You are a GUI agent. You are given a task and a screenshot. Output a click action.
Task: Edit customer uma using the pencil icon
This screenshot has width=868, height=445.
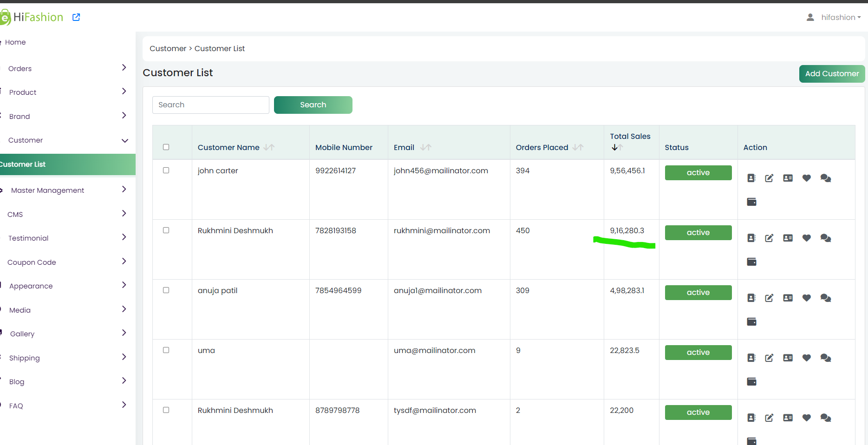(x=770, y=358)
